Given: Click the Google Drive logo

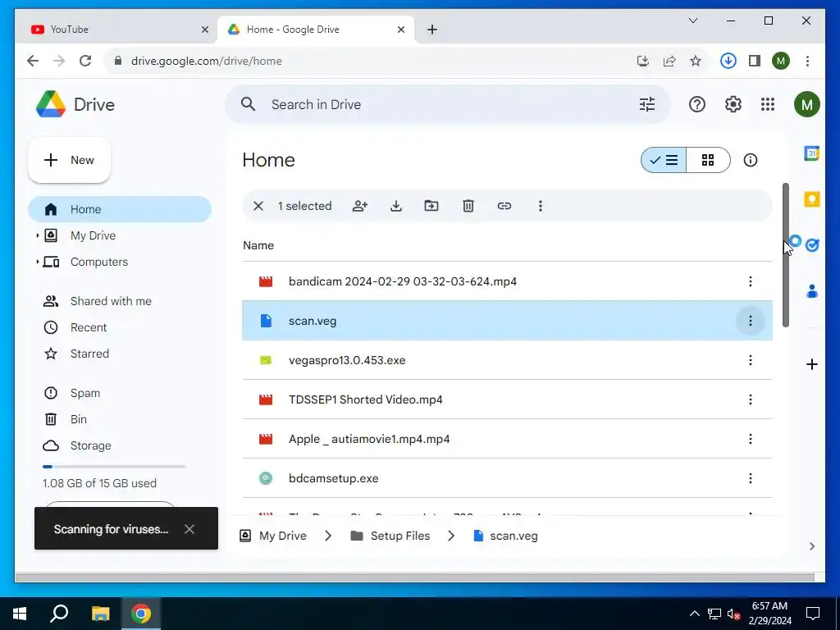Looking at the screenshot, I should click(x=51, y=104).
